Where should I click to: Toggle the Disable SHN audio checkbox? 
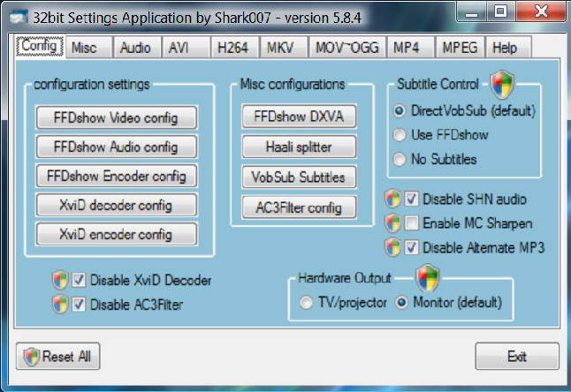pos(411,200)
